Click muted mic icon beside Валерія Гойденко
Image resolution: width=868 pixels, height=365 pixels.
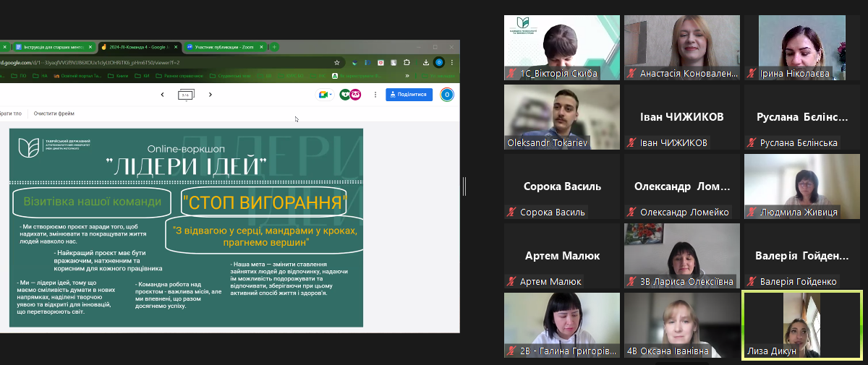click(x=752, y=282)
